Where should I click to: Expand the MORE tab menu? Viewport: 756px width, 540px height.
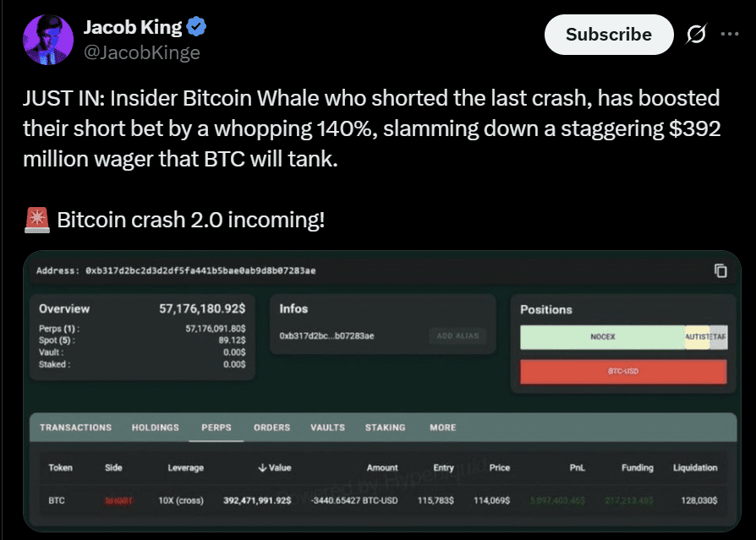click(x=442, y=428)
